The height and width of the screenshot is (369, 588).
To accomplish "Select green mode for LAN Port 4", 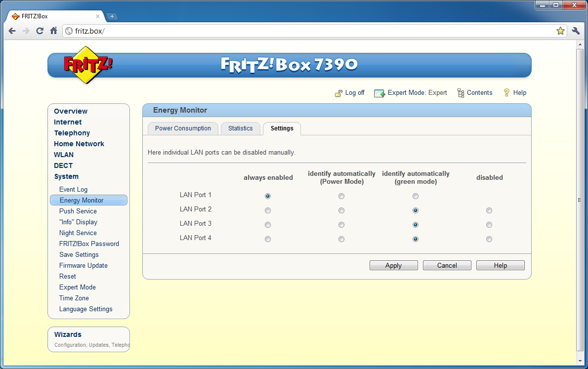I will coord(416,239).
